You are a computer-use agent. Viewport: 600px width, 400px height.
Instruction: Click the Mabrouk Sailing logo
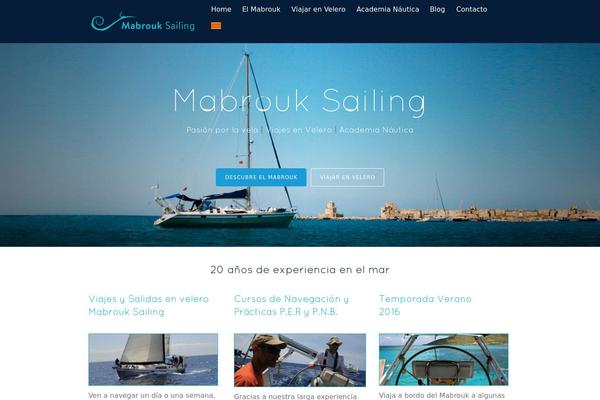point(143,22)
